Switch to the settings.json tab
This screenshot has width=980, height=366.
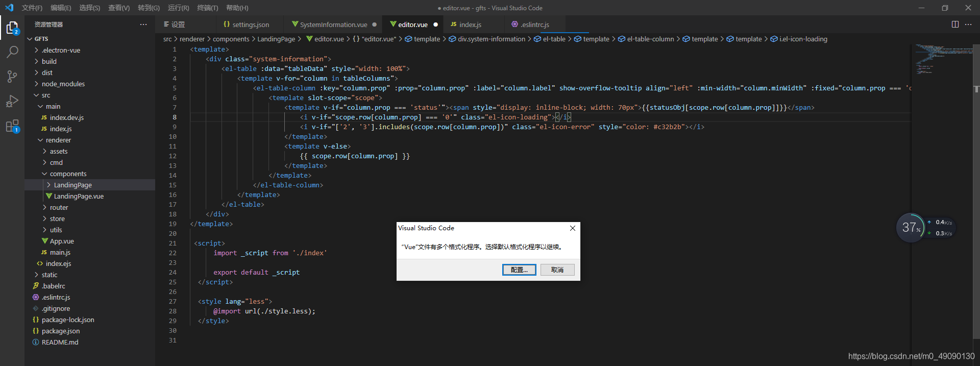[x=250, y=25]
